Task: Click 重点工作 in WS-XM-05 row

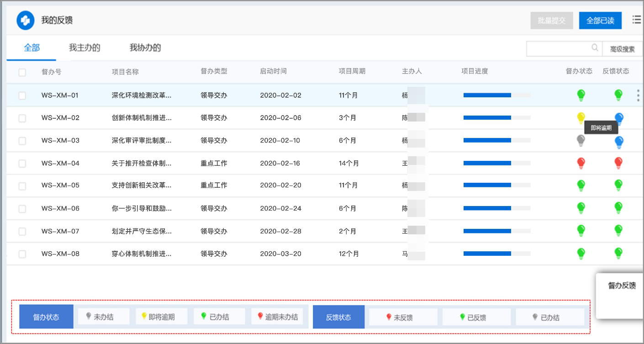Action: pyautogui.click(x=214, y=185)
